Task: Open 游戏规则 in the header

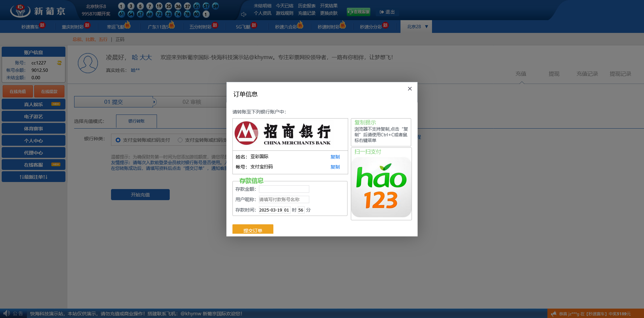Action: 284,13
